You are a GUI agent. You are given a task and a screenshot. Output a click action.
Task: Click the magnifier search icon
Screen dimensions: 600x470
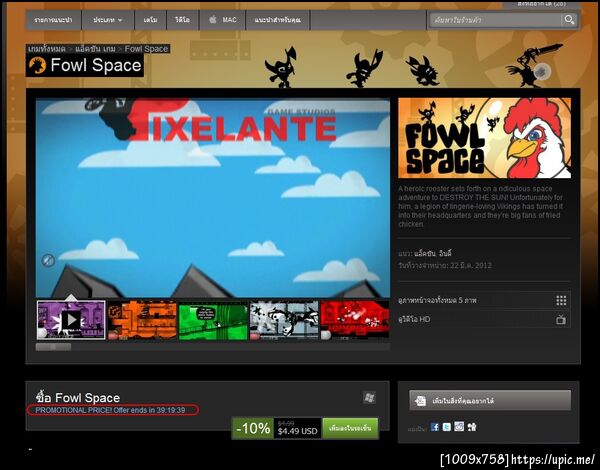pyautogui.click(x=569, y=20)
